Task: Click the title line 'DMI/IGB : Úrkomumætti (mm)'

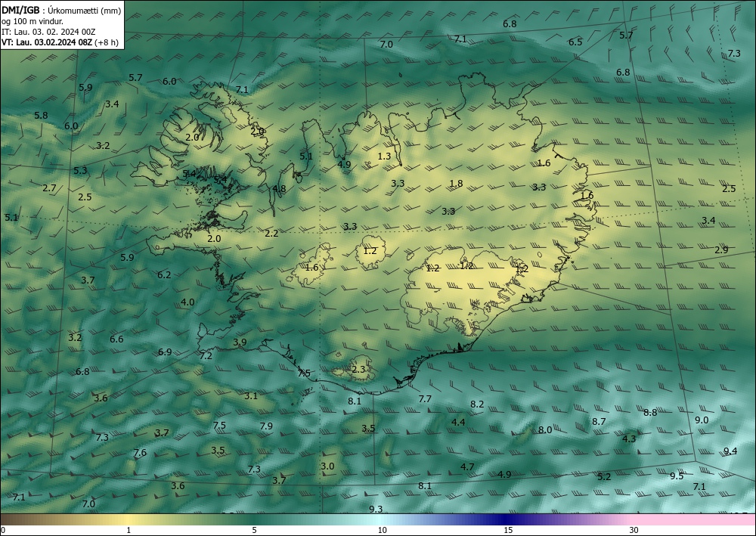Action: 61,11
